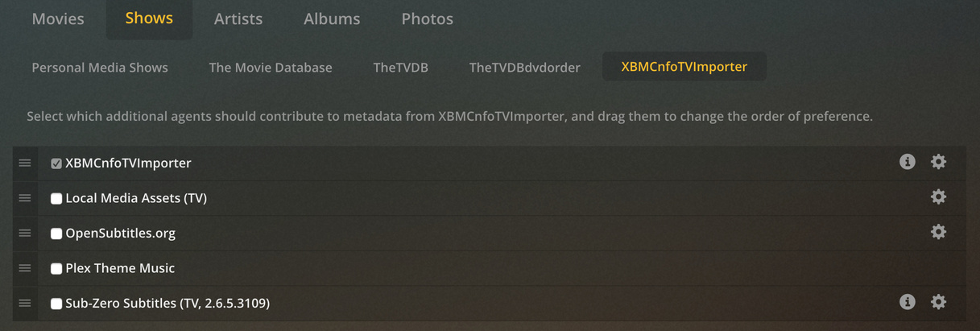
Task: Enable OpenSubtitles.org checkbox
Action: (56, 234)
